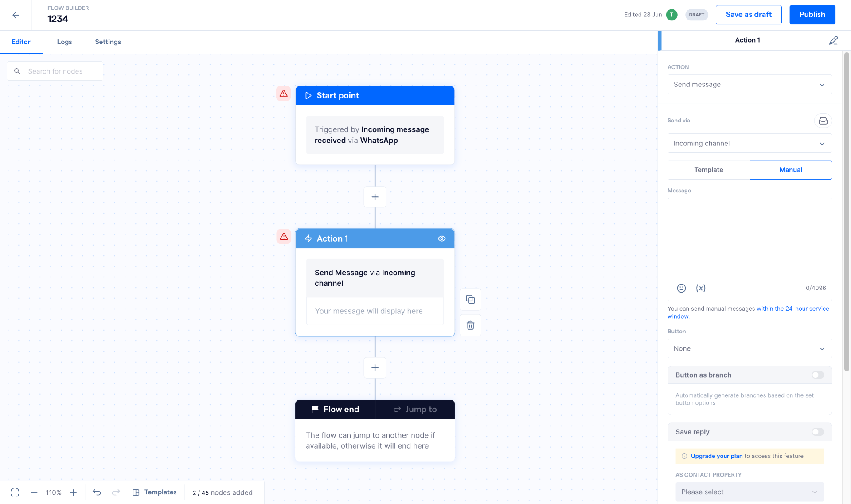
Task: Open the Send message action dropdown
Action: click(750, 85)
